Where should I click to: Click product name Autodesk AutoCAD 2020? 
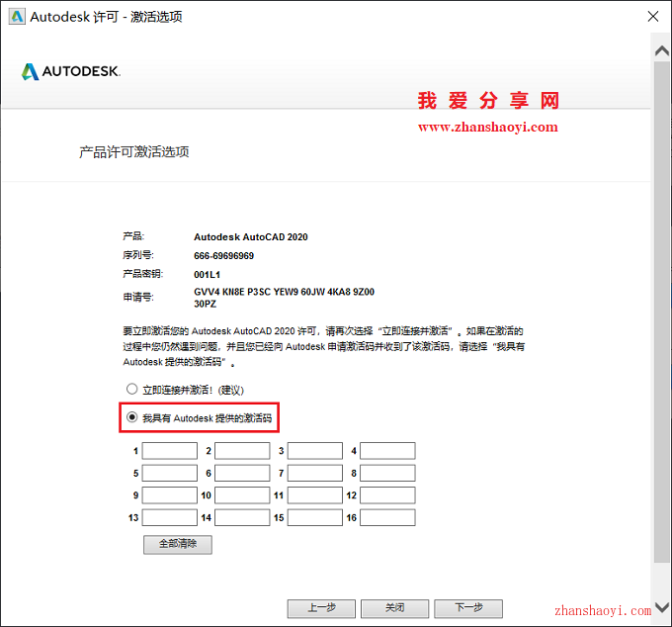[x=251, y=236]
